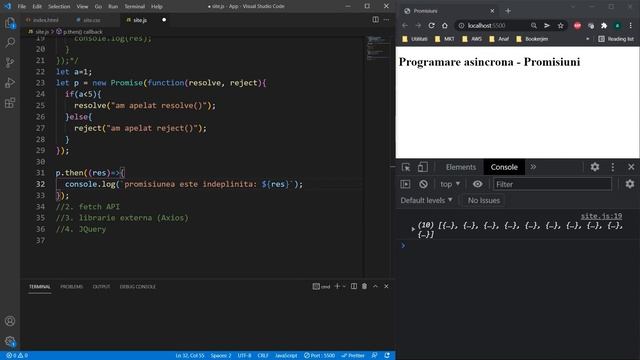Open the Terminal menu
This screenshot has width=640, height=360.
134,7
